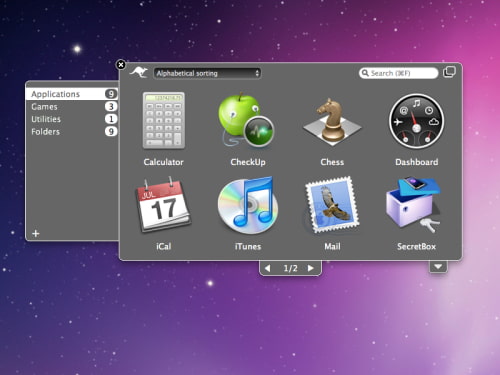500x375 pixels.
Task: Click the SecretBox label text
Action: point(417,246)
